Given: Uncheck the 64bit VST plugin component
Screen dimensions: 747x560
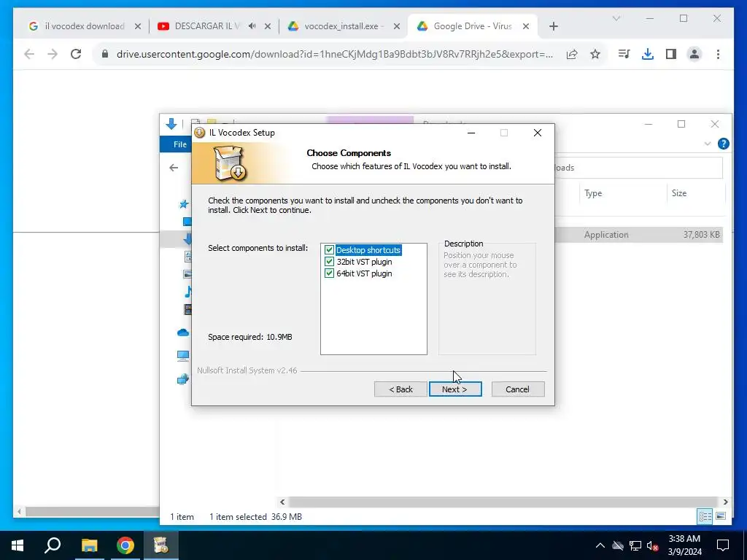Looking at the screenshot, I should pyautogui.click(x=329, y=273).
